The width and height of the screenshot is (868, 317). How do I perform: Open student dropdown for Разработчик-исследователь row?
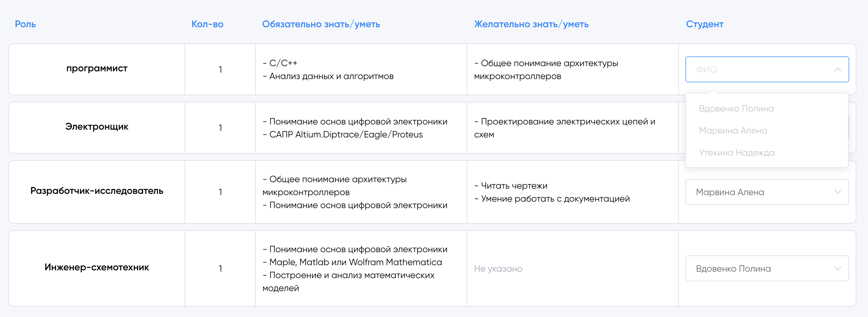tap(767, 192)
